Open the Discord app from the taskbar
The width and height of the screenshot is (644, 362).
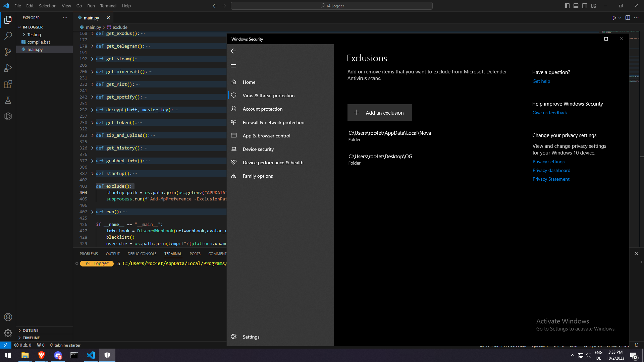tap(58, 355)
